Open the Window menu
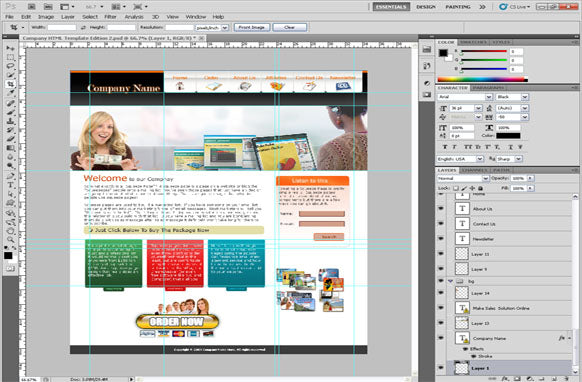The width and height of the screenshot is (582, 382). (x=196, y=17)
